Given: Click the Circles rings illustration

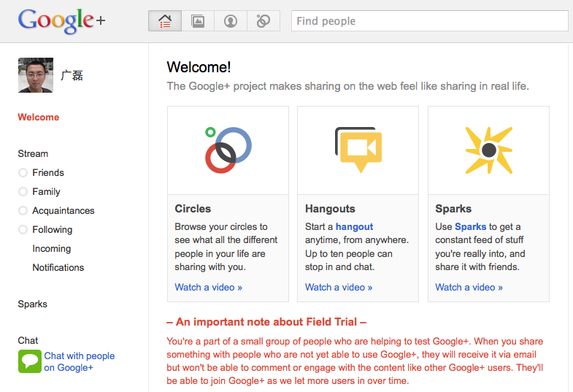Looking at the screenshot, I should click(x=228, y=150).
